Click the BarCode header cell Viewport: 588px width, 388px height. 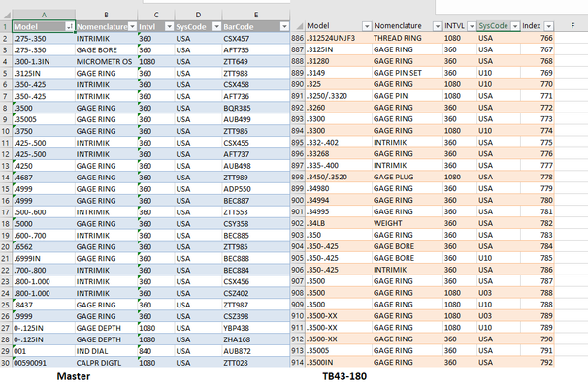pos(256,26)
